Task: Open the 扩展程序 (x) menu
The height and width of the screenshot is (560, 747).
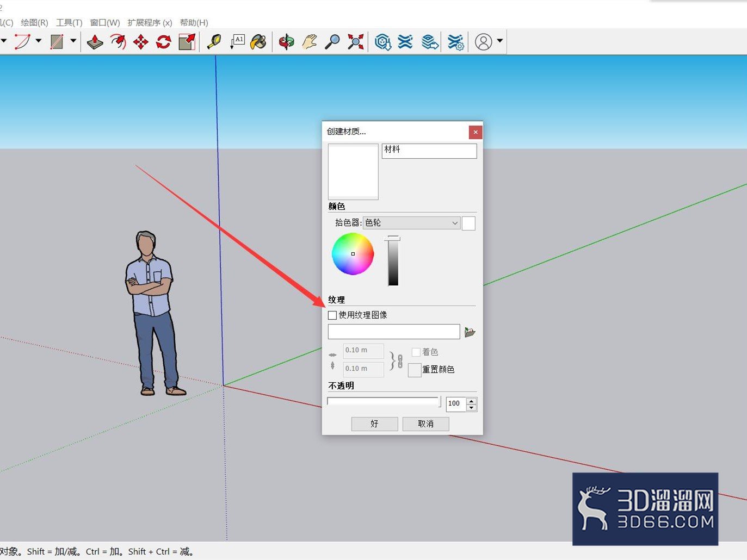Action: point(150,22)
